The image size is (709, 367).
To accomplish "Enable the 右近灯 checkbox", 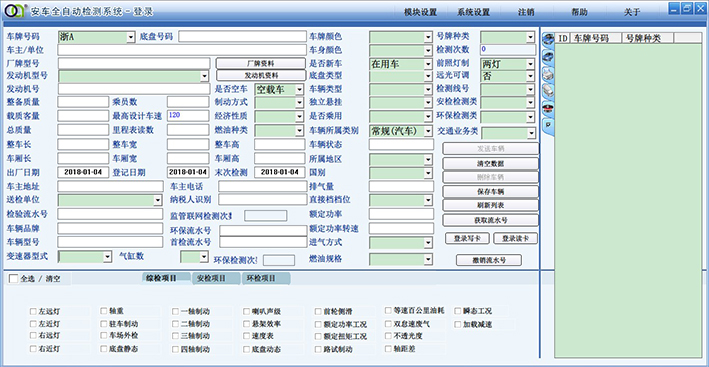I will pyautogui.click(x=33, y=349).
